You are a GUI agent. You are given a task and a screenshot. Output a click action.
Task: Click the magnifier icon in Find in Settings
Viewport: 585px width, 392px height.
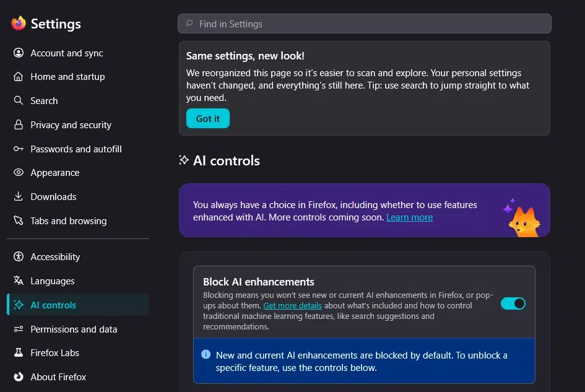click(x=189, y=24)
